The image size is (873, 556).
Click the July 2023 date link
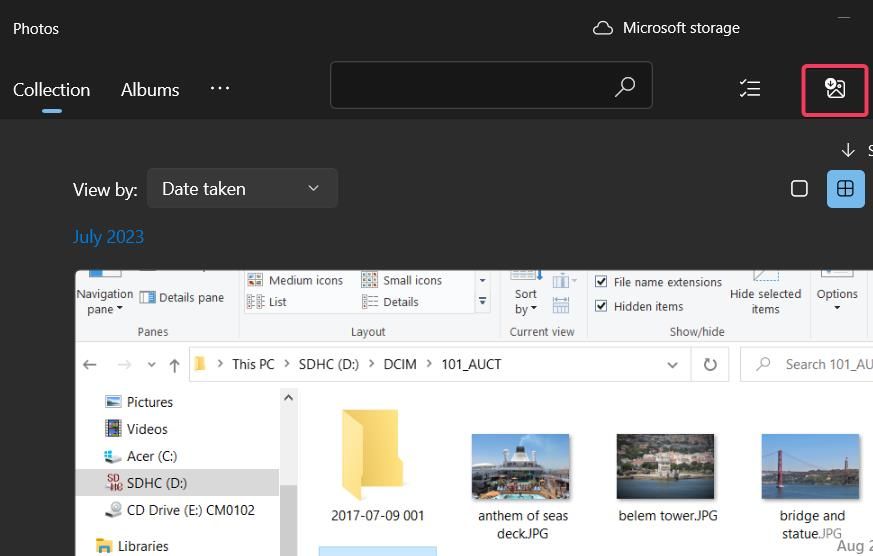108,237
